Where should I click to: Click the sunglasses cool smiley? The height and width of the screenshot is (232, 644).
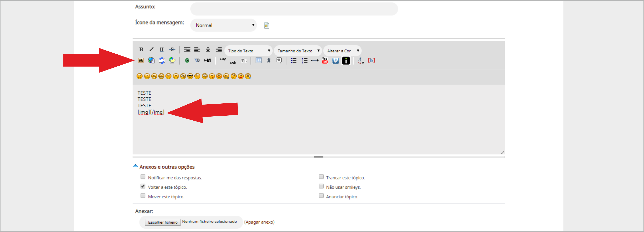pyautogui.click(x=190, y=76)
